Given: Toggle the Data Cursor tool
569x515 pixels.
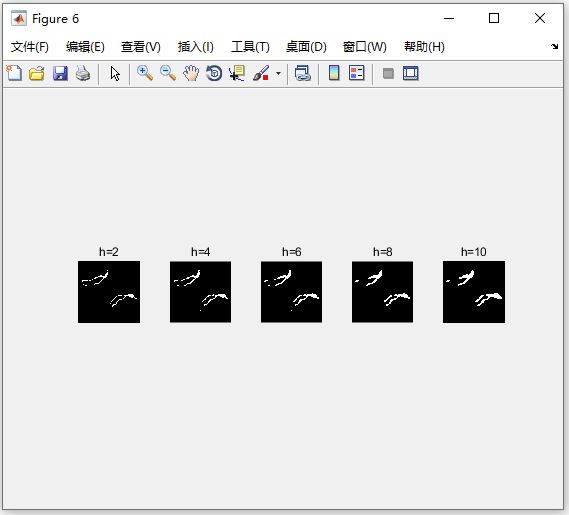Looking at the screenshot, I should click(x=237, y=73).
